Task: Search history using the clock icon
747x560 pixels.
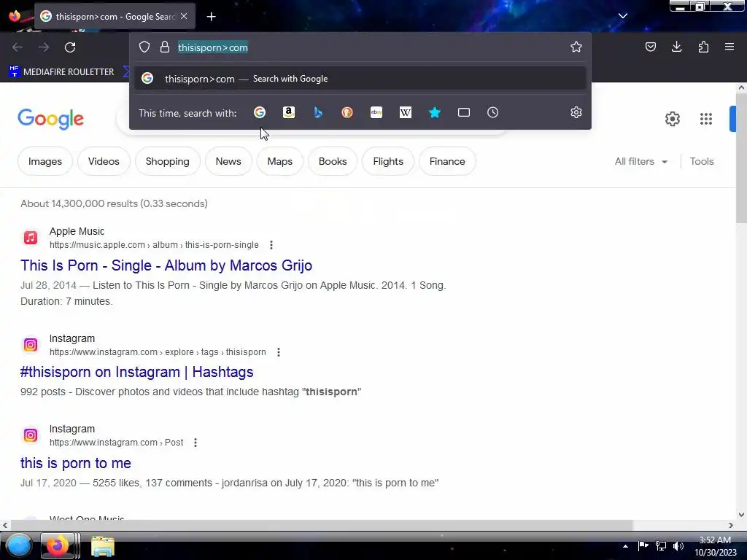Action: click(x=492, y=112)
